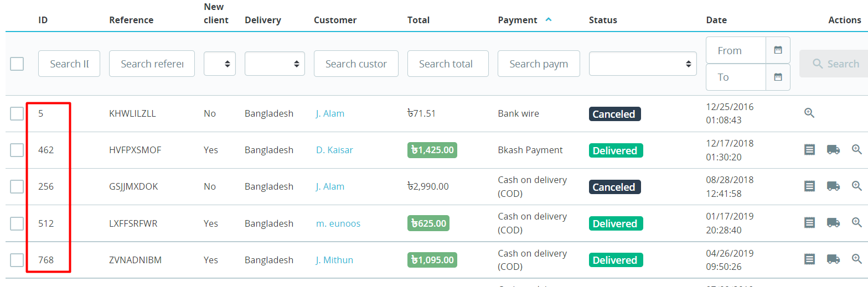Image resolution: width=868 pixels, height=287 pixels.
Task: Click the Search total input field
Action: click(x=448, y=64)
